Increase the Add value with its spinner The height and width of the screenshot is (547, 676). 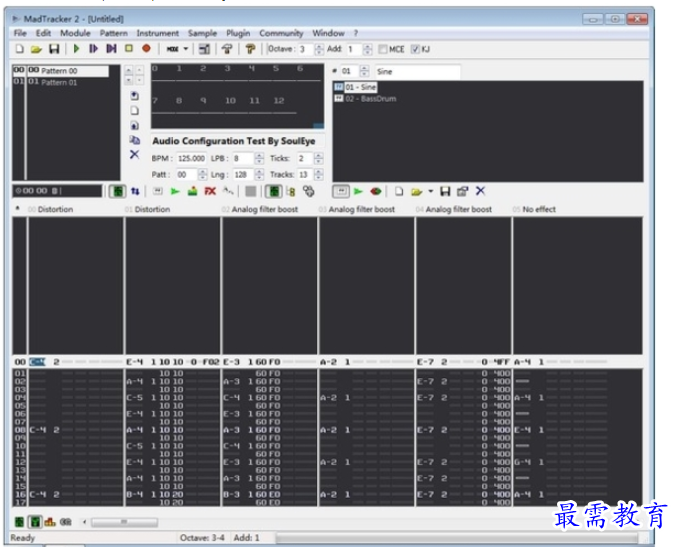coord(367,47)
